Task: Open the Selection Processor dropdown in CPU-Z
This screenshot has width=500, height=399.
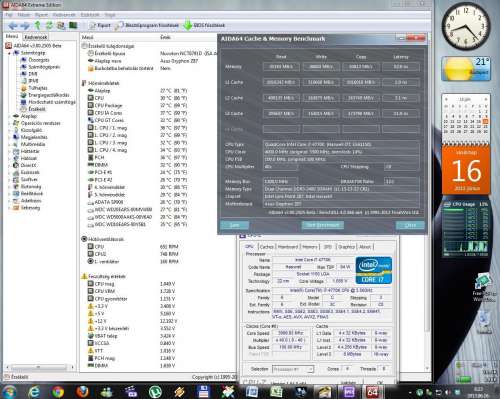Action: click(293, 369)
